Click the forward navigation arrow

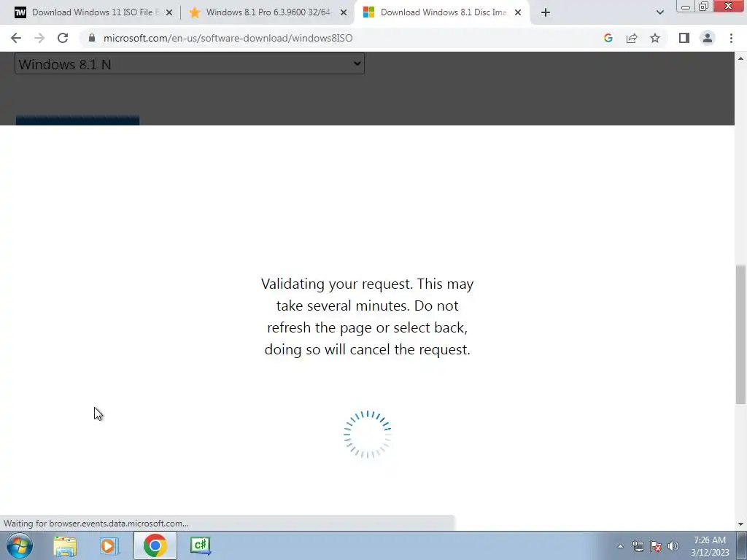coord(39,38)
